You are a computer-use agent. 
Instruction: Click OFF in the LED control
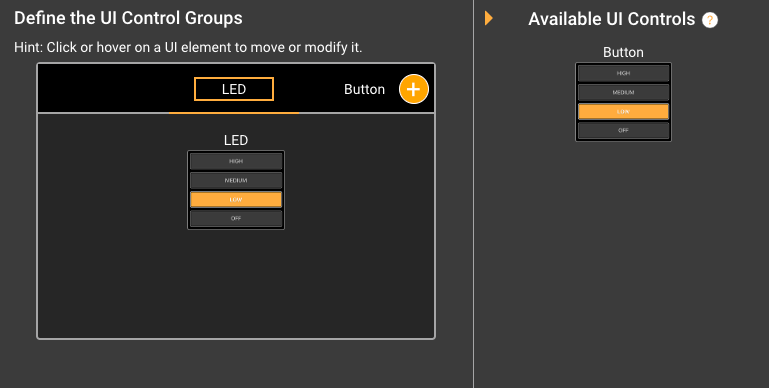[236, 219]
